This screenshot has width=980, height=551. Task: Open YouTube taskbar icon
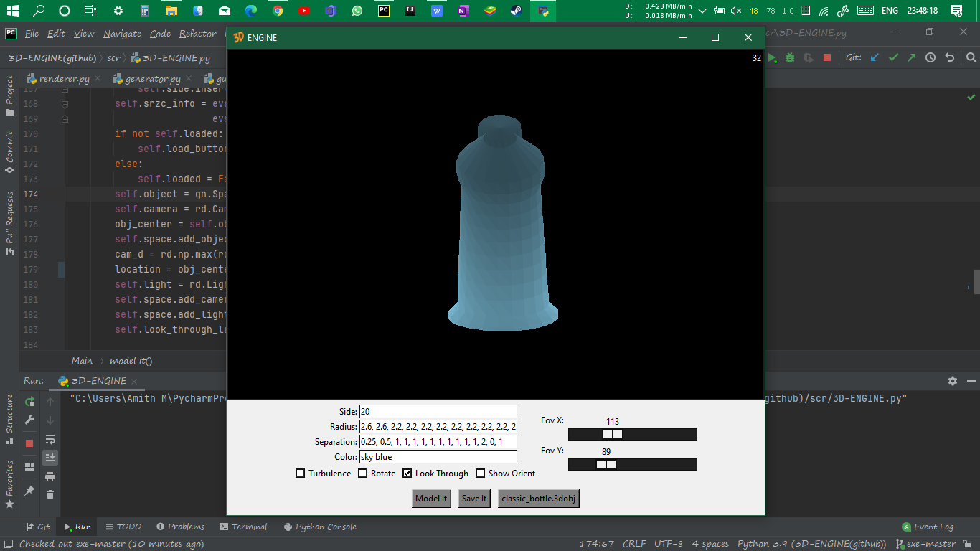(x=304, y=11)
